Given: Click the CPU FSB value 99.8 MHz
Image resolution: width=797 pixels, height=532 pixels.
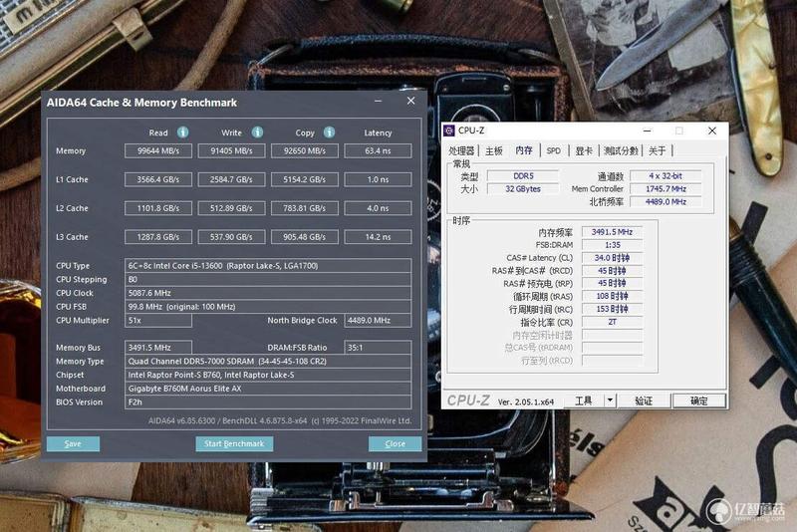Looking at the screenshot, I should (x=268, y=307).
